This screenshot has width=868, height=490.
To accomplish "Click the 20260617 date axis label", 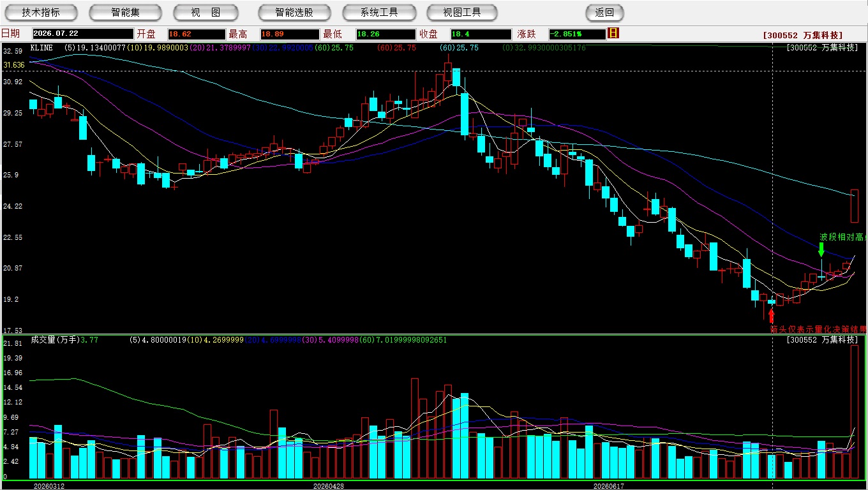I will (608, 486).
